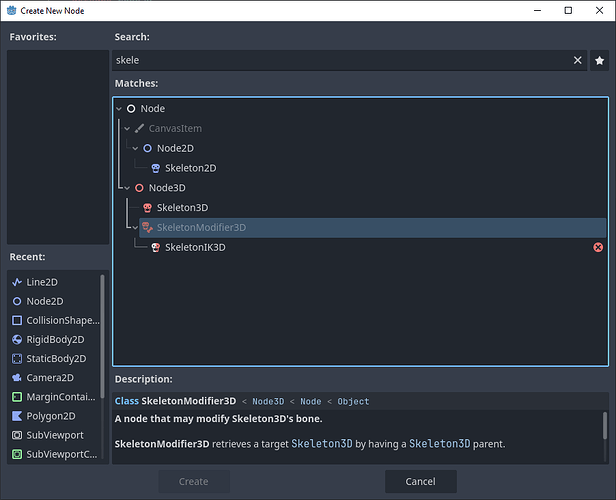Choose SubViewport from the Recent list

[55, 435]
